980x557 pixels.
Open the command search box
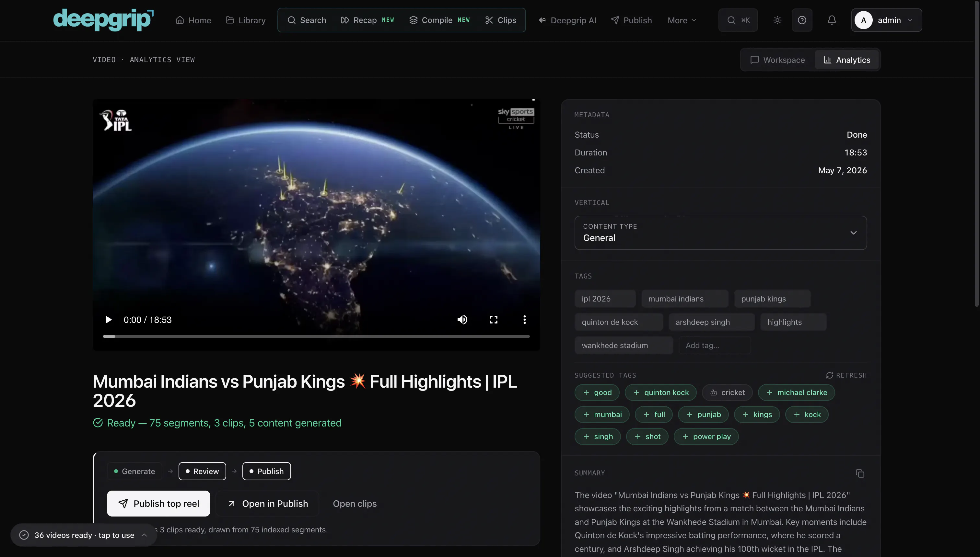pos(738,20)
